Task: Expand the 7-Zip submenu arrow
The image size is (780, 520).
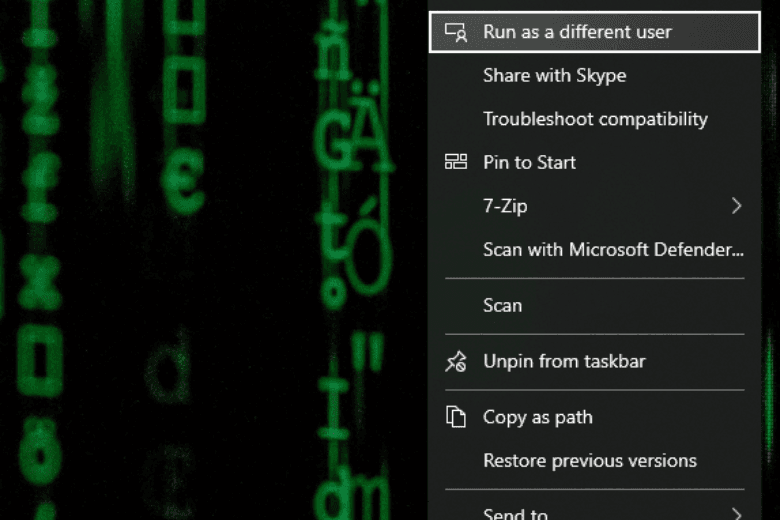Action: pyautogui.click(x=737, y=206)
